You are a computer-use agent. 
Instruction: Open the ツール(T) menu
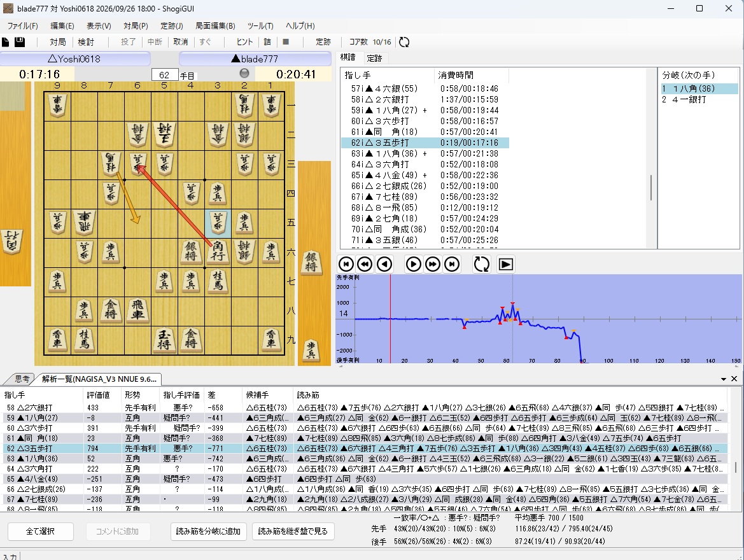[x=260, y=25]
